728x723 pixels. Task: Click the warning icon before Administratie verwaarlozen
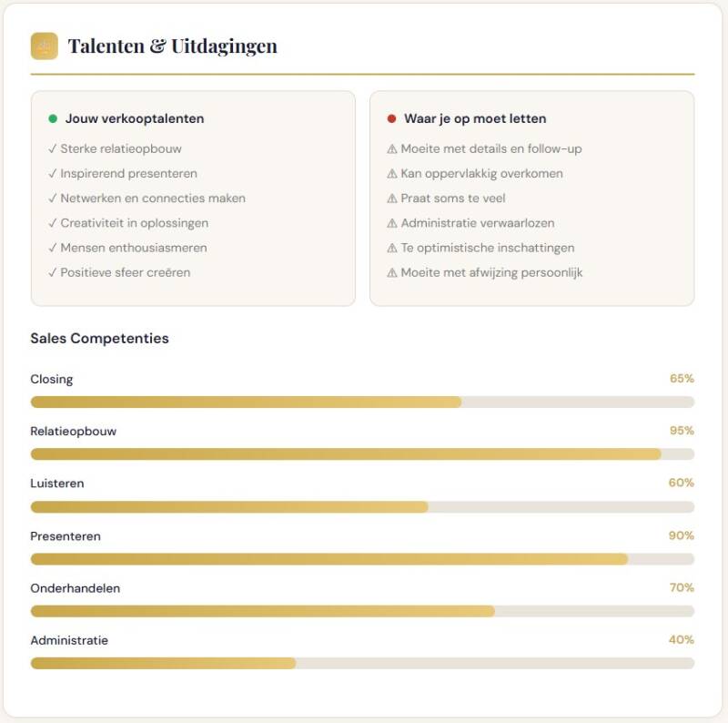click(392, 223)
